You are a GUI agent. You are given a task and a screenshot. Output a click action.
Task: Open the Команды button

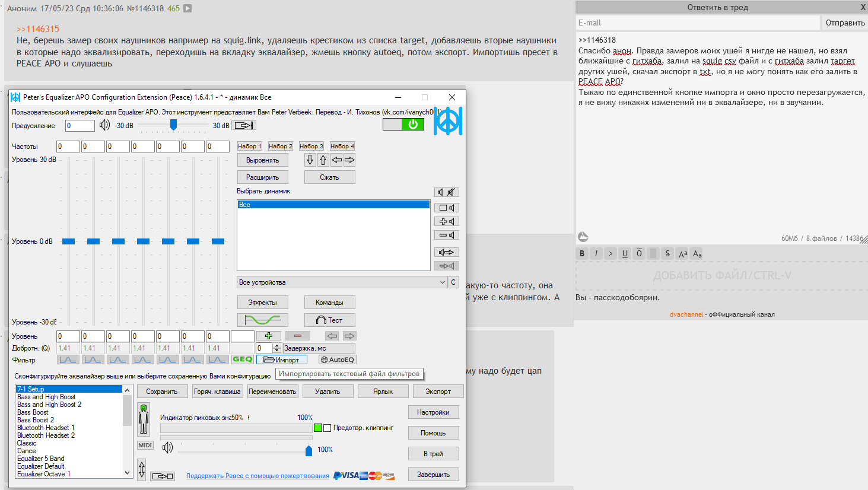pos(329,303)
